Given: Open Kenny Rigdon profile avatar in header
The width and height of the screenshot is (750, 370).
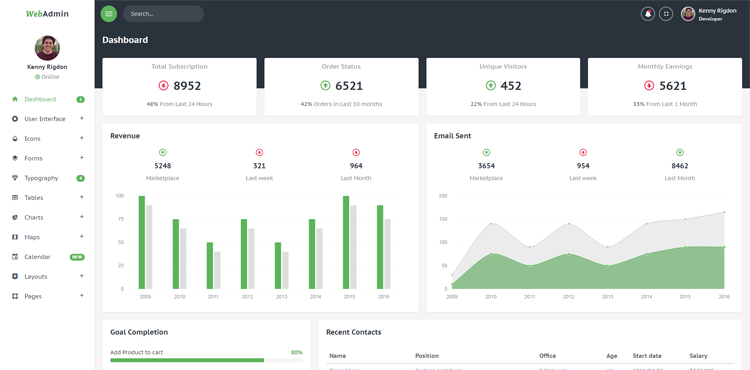Looking at the screenshot, I should coord(688,14).
